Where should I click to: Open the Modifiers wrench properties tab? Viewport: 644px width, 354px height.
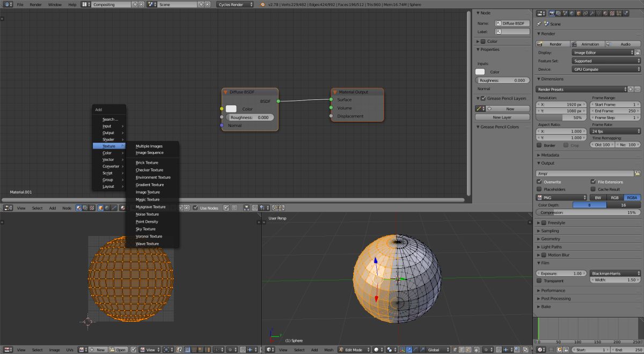tap(592, 13)
